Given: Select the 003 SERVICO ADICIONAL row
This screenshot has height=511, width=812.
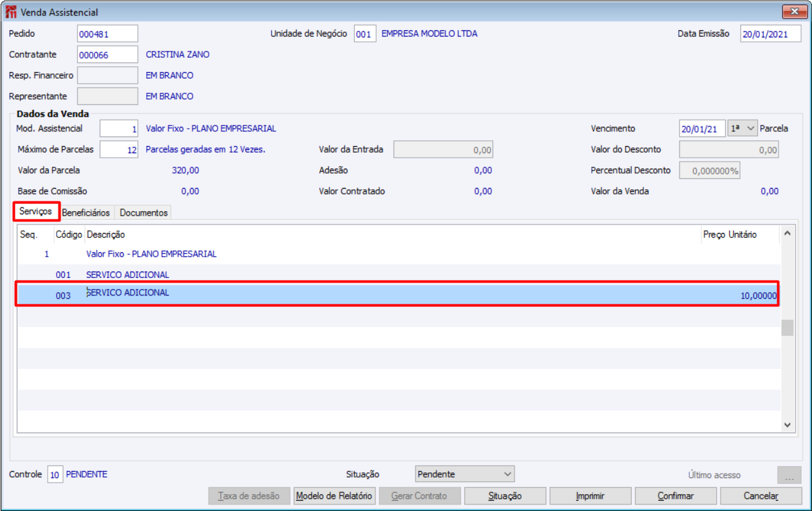Looking at the screenshot, I should 399,295.
